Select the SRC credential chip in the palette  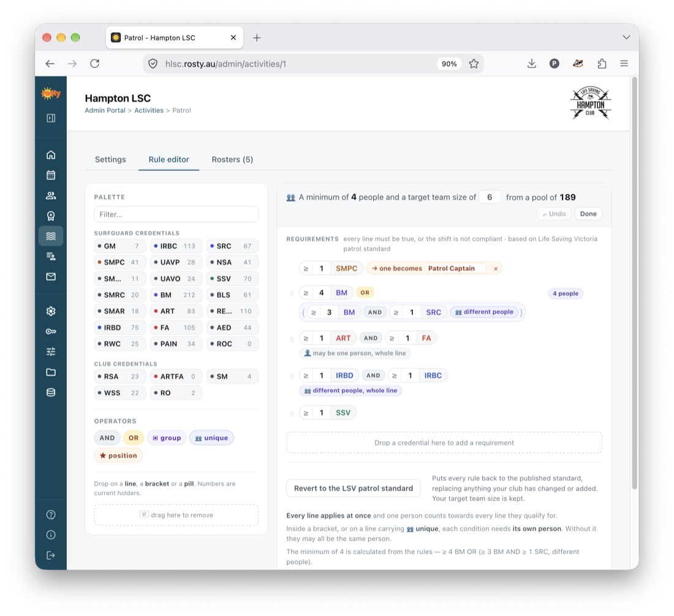(233, 246)
